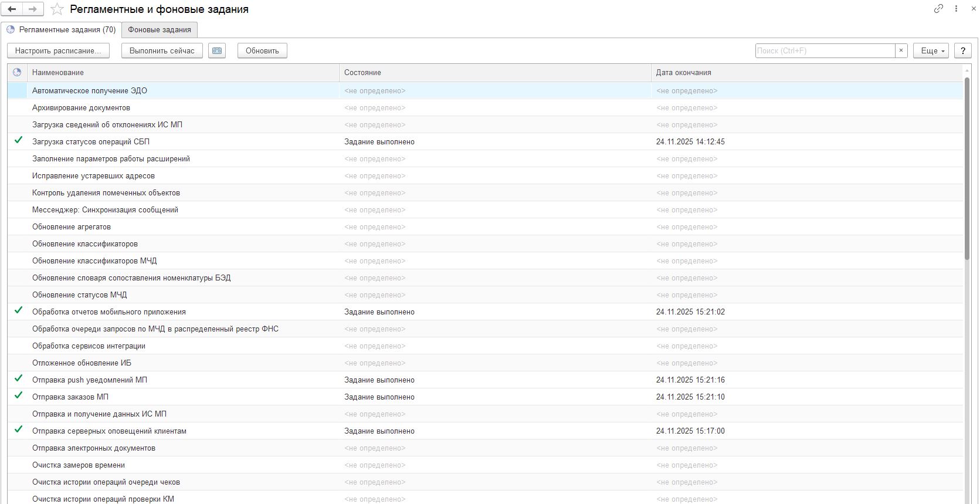Image resolution: width=980 pixels, height=504 pixels.
Task: Click the Настроить расписание button
Action: tap(58, 51)
